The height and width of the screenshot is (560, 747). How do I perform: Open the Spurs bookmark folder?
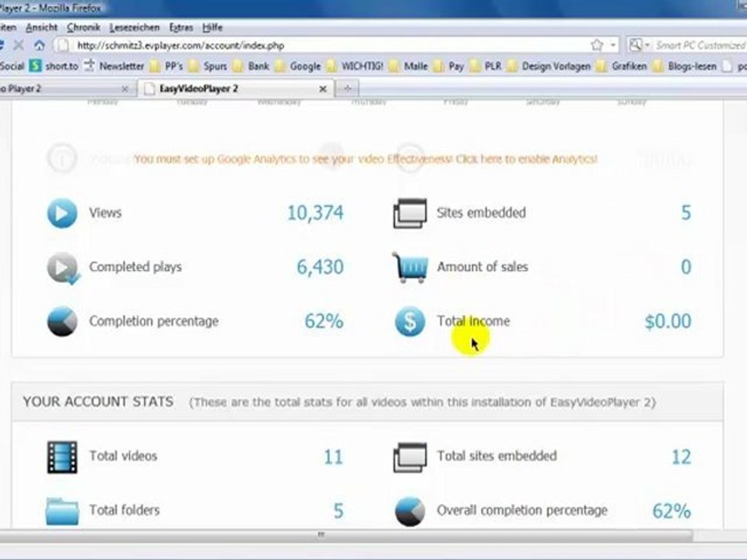pyautogui.click(x=208, y=66)
